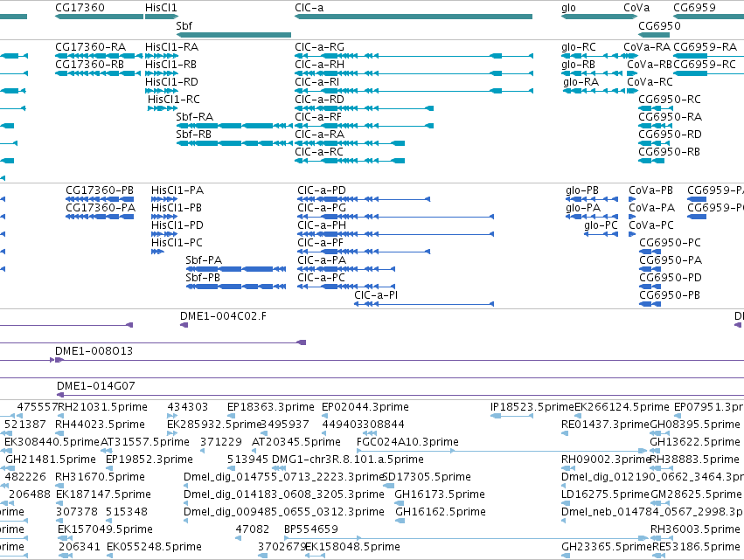Viewport: 744px width, 560px height.
Task: Click the CoVa-RC transcript label
Action: [650, 82]
